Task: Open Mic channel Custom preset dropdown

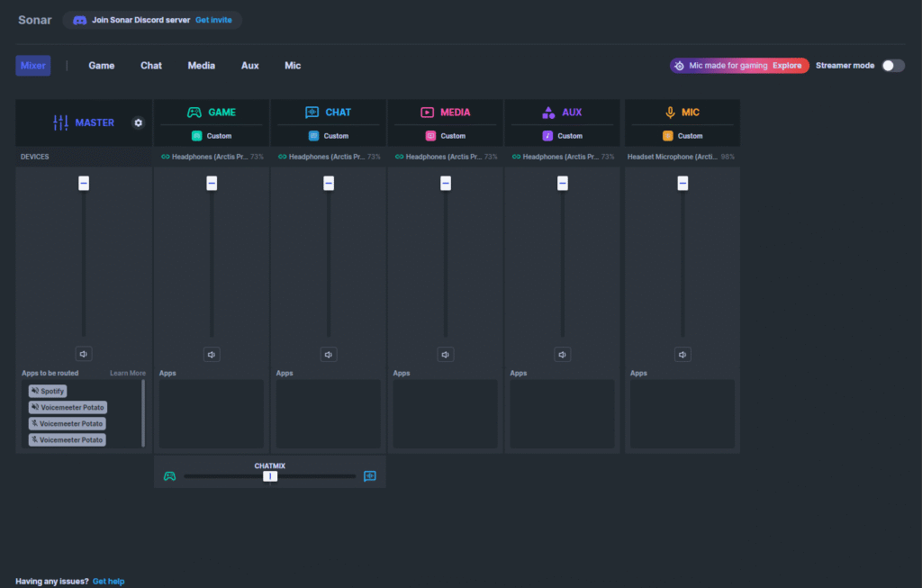Action: pos(682,136)
